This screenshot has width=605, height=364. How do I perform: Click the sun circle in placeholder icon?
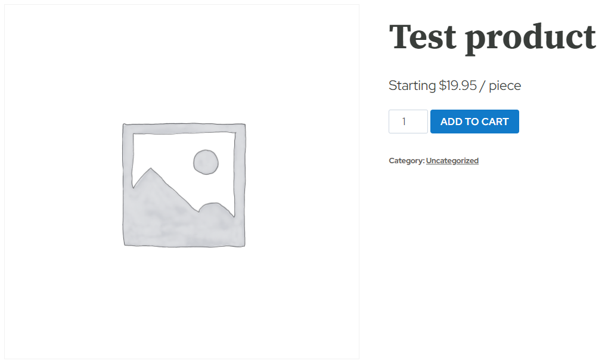pos(206,162)
